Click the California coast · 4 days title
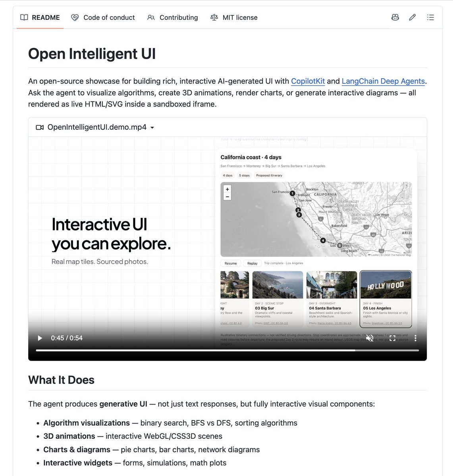453x476 pixels. (x=251, y=157)
